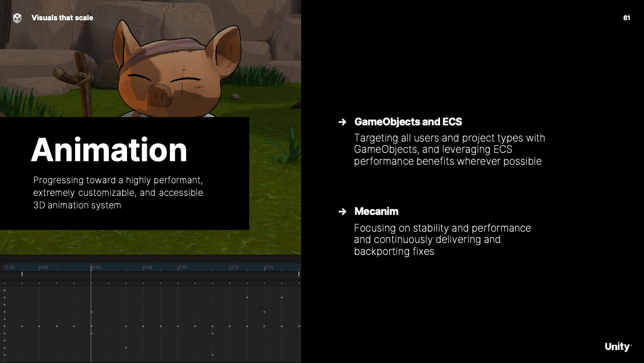Click the 0:05 mark on timeline ruler
The image size is (644, 363).
[97, 267]
